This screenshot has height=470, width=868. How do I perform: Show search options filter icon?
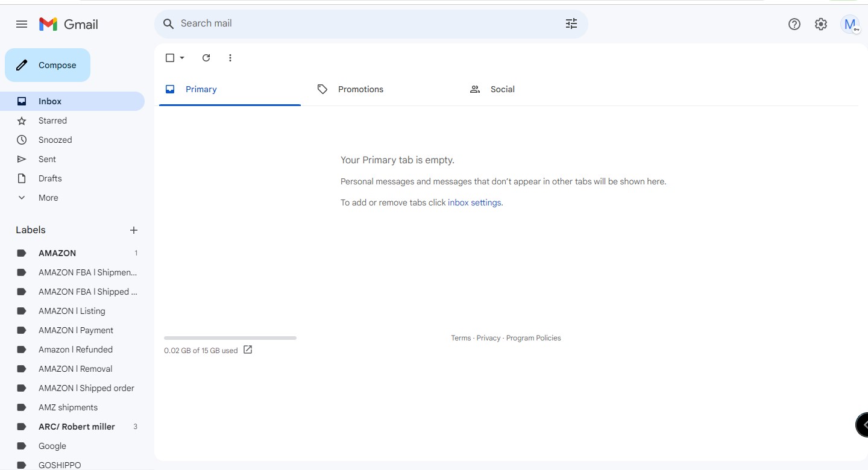[571, 23]
